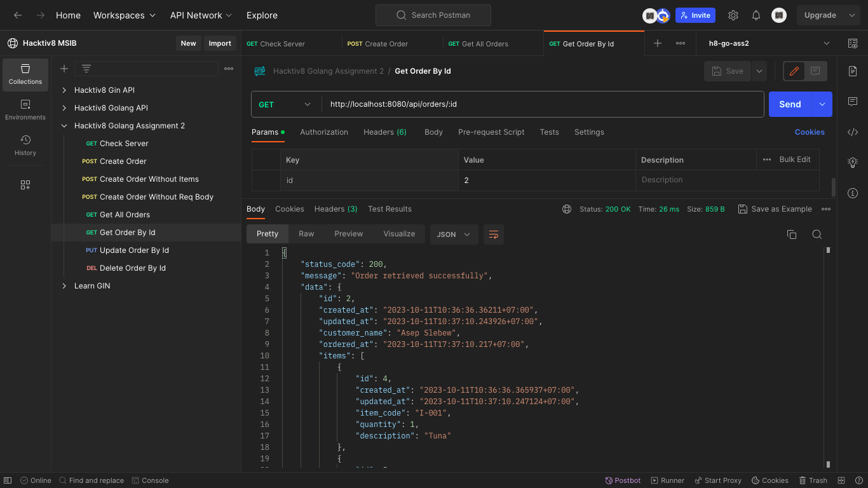Open collection view options ellipsis
868x488 pixels.
[x=229, y=69]
